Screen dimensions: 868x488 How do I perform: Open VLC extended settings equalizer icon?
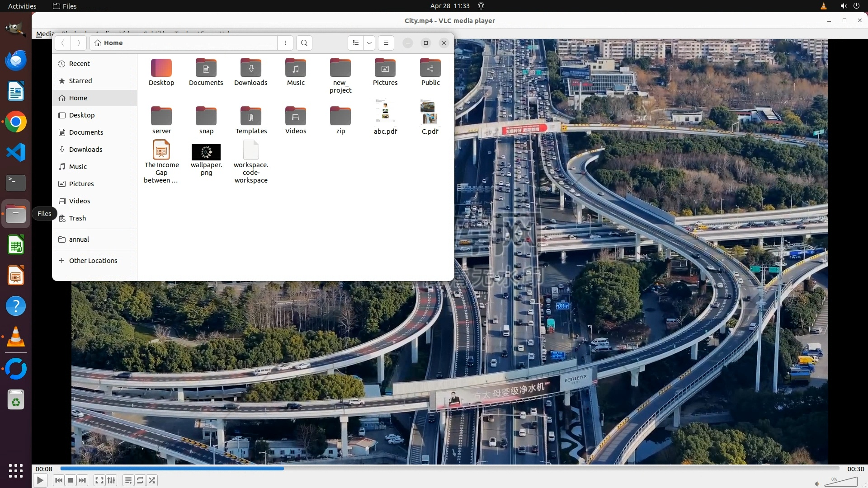112,480
